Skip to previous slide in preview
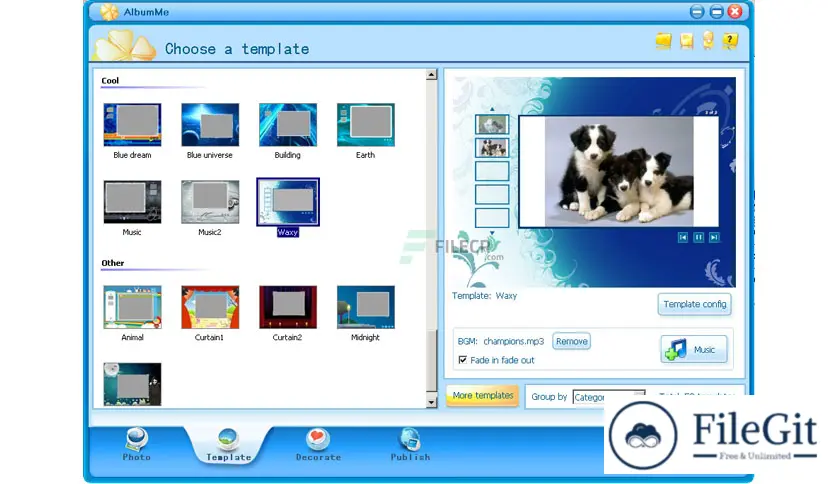This screenshot has width=836, height=484. click(x=682, y=237)
